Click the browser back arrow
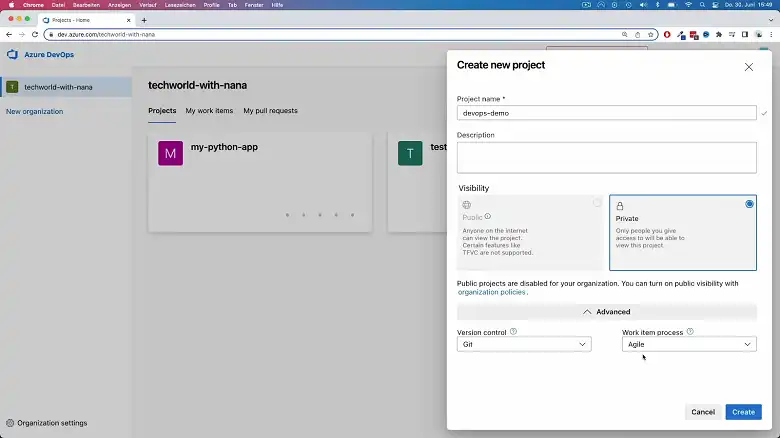The image size is (780, 438). point(9,34)
